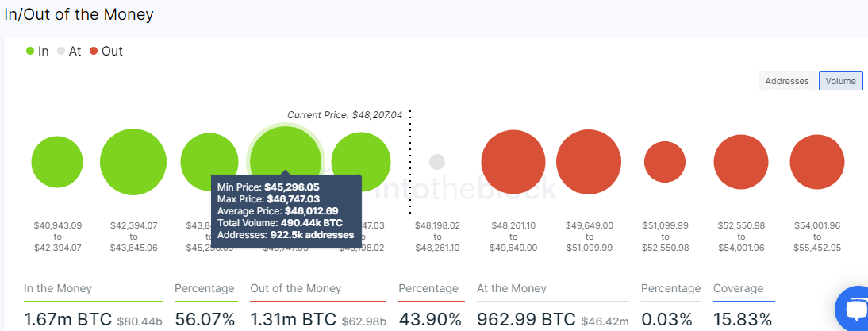Toggle the gray At legend dot
868x331 pixels.
(61, 52)
